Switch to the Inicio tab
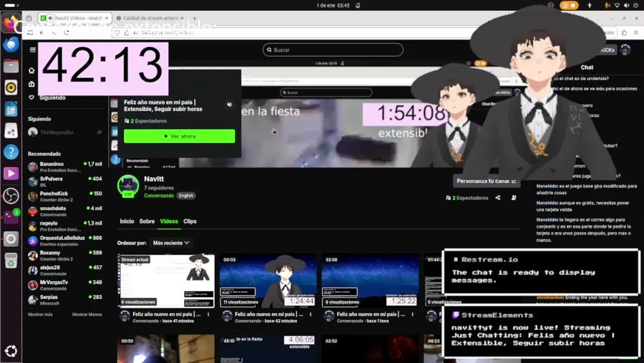644x363 pixels. (127, 221)
